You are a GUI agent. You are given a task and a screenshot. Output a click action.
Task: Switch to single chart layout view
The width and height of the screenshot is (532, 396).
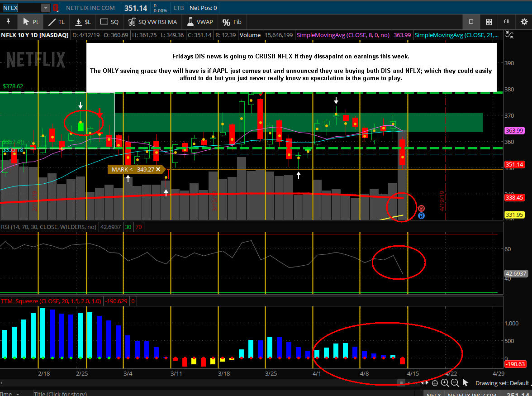coord(471,22)
